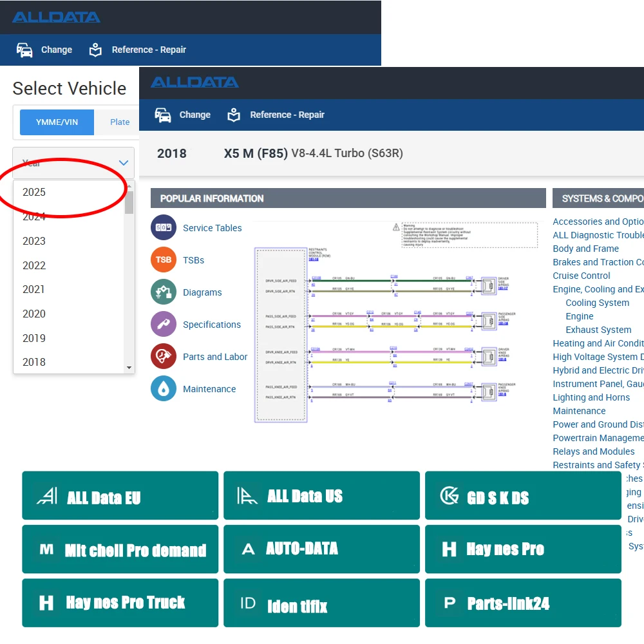644x644 pixels.
Task: Click the year list scrollbar thumb
Action: pyautogui.click(x=129, y=203)
